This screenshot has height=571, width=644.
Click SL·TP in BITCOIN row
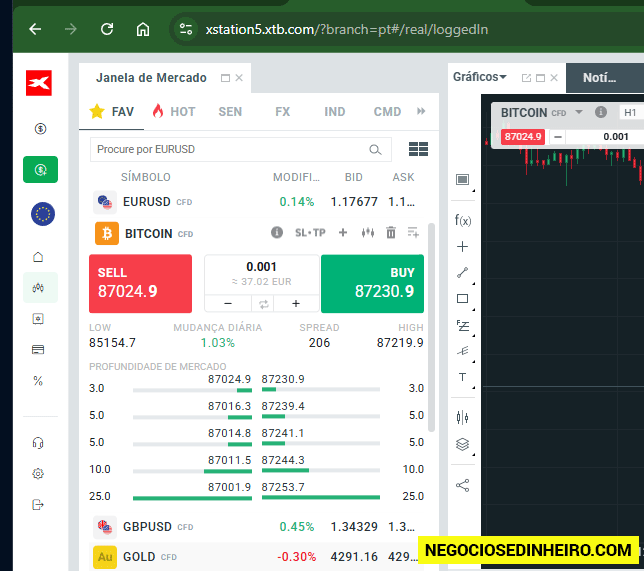pos(310,233)
